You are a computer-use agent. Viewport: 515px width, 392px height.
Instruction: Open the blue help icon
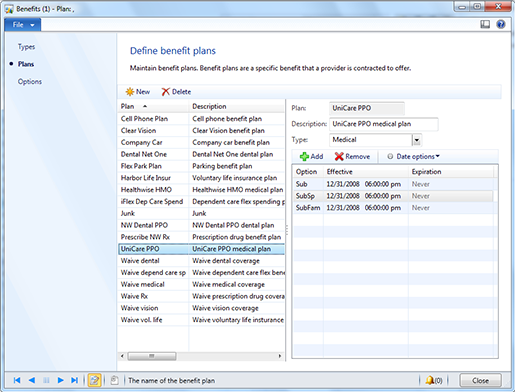tap(501, 24)
